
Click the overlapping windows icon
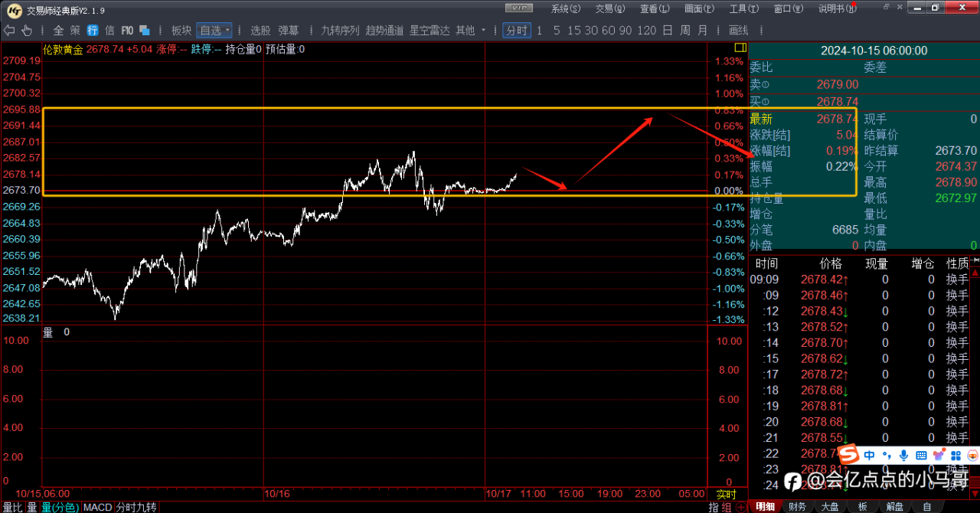[144, 31]
